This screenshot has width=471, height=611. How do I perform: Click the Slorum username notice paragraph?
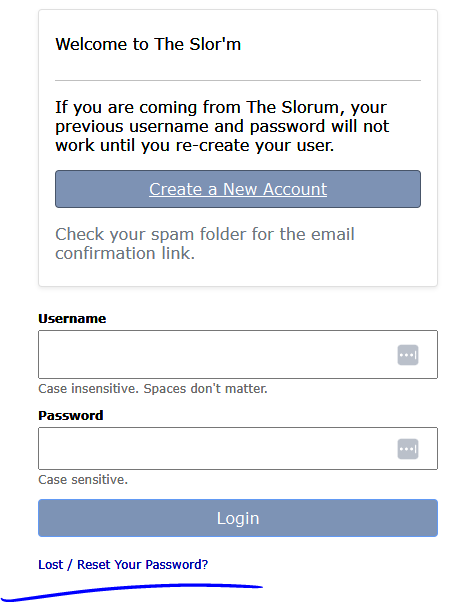coord(222,126)
